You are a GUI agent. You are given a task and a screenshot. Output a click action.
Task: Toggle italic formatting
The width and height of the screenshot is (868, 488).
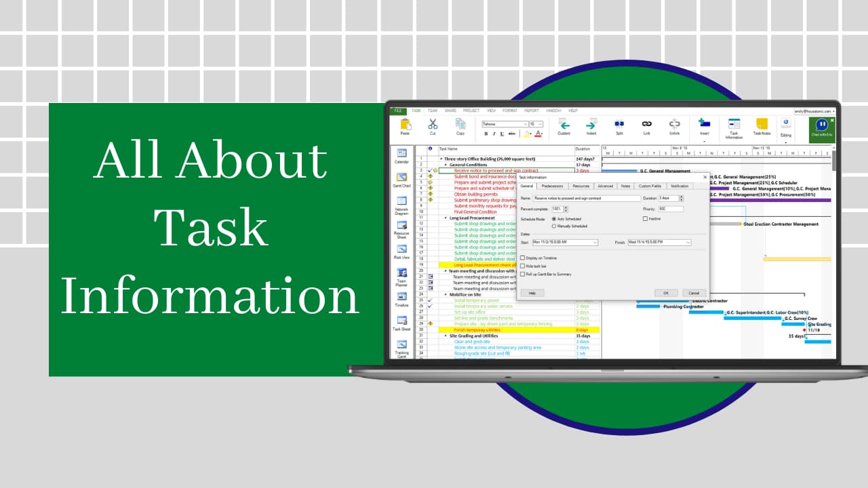tap(494, 134)
